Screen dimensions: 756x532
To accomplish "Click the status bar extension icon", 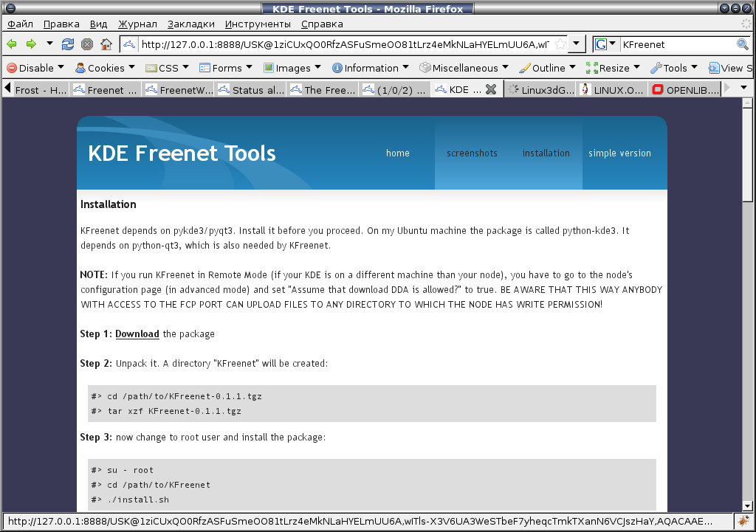I will (744, 521).
